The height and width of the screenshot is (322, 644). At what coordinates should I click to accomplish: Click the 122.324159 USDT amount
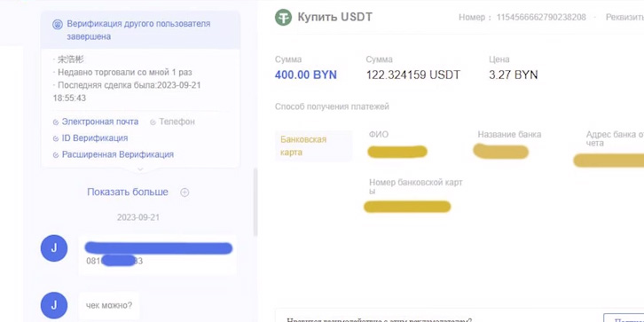[x=413, y=75]
